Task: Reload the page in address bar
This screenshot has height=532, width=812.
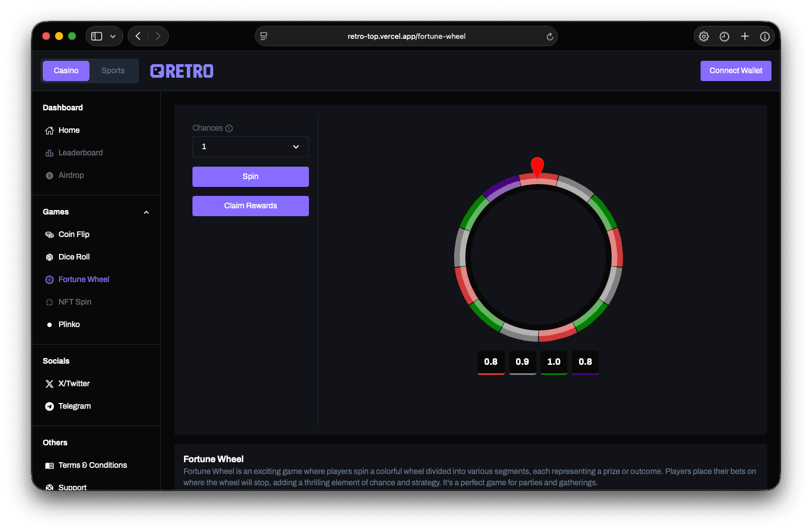Action: point(550,37)
